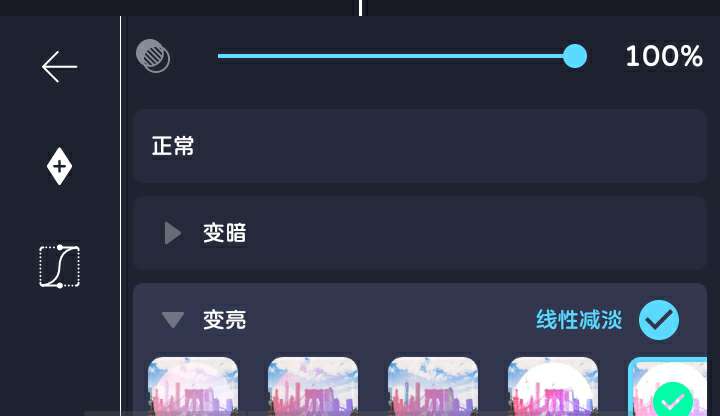
Task: Select the second blend mode thumbnail under 变亮
Action: point(313,387)
